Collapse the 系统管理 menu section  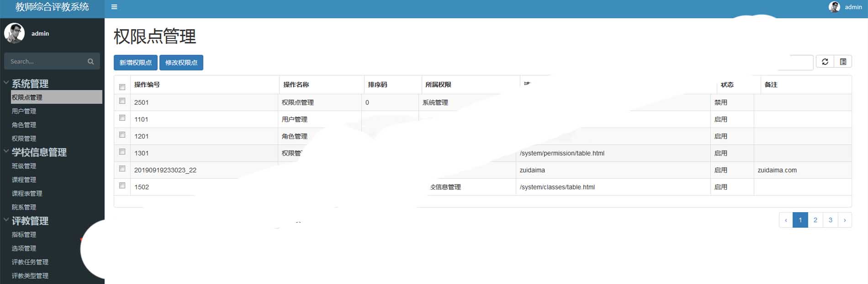pyautogui.click(x=30, y=84)
